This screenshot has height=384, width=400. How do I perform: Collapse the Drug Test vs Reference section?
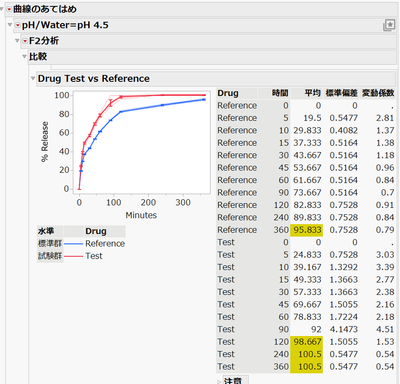tap(33, 79)
